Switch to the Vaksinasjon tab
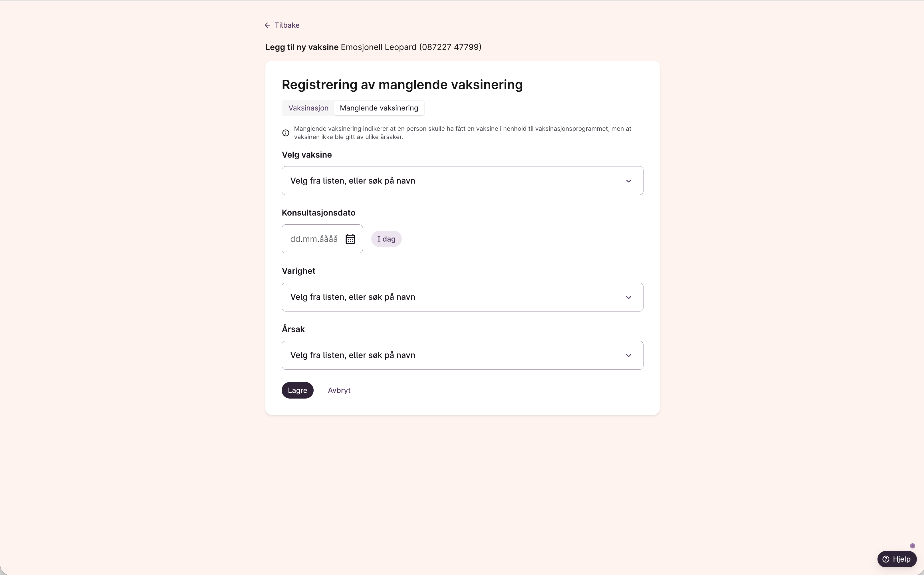This screenshot has height=575, width=924. 308,108
